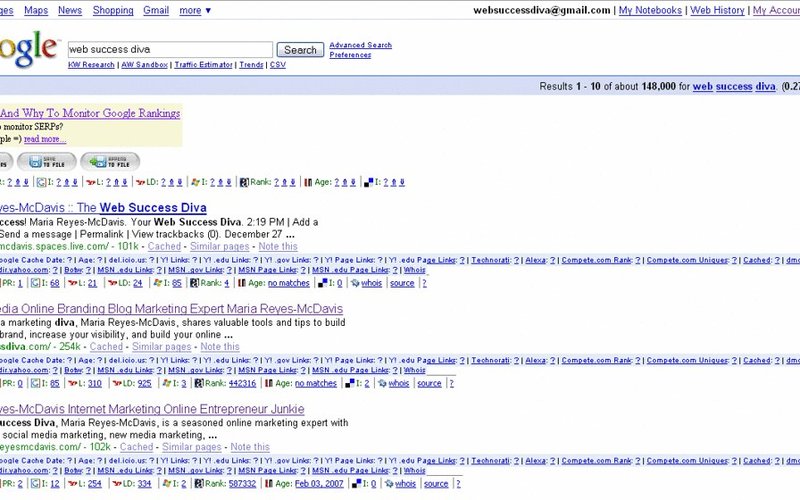Screen dimensions: 800x500
Task: Click the Age archive icon in sort header
Action: pos(308,182)
